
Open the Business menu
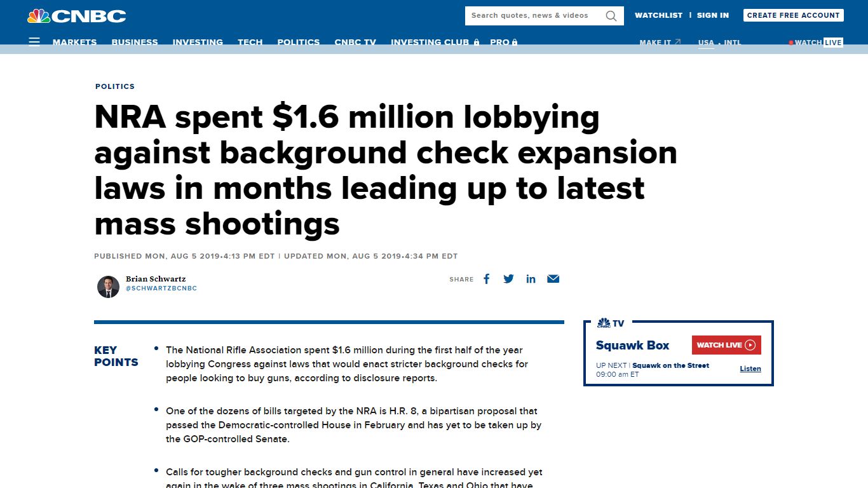click(135, 42)
